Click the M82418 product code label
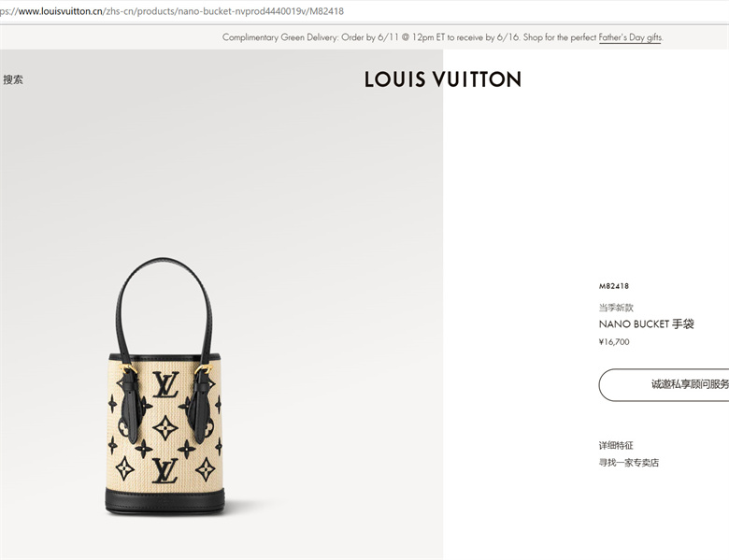 [x=614, y=286]
